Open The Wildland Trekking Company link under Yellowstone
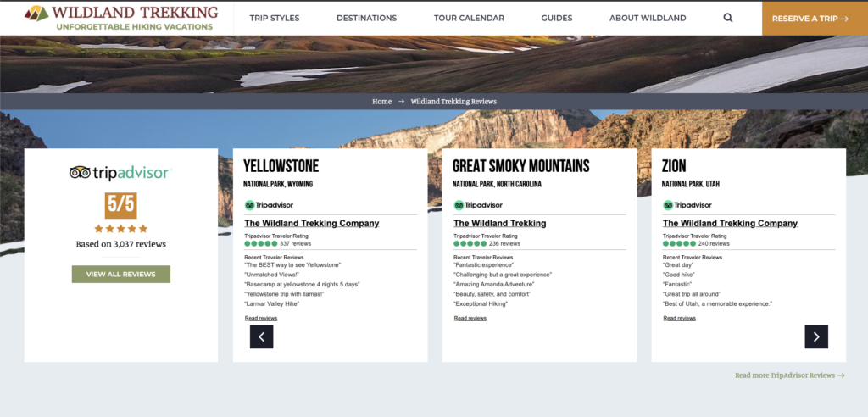This screenshot has width=868, height=417. click(x=312, y=223)
